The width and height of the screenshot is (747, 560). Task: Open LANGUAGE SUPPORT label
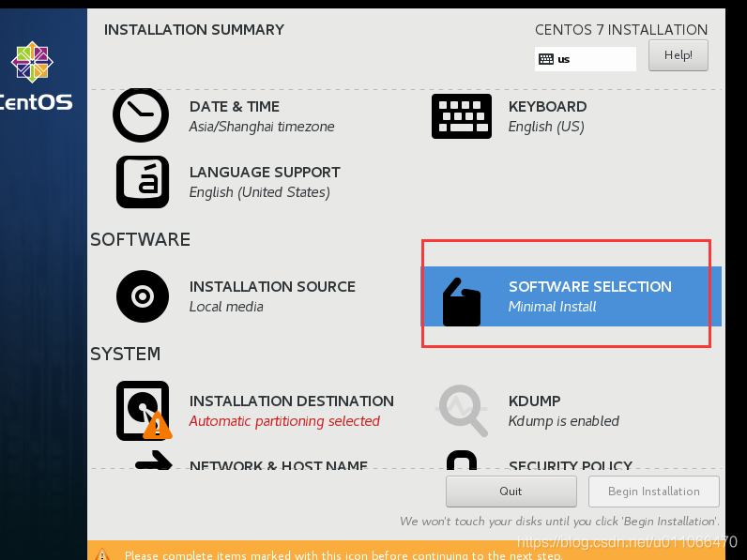pyautogui.click(x=265, y=173)
